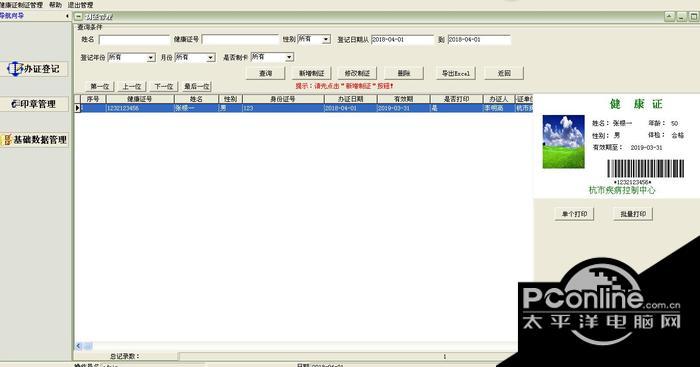The height and width of the screenshot is (367, 700).
Task: Open 办证登记 in the navigation sidebar
Action: (34, 69)
